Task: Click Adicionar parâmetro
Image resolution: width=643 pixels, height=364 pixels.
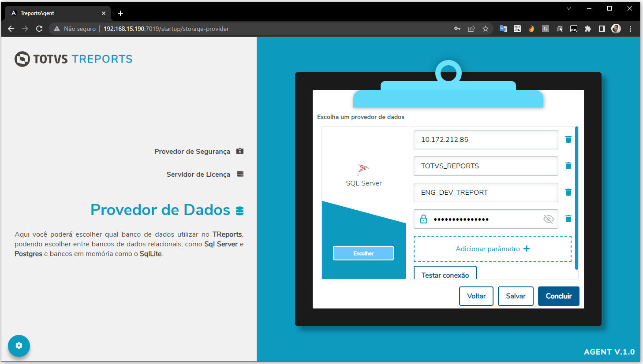Action: pyautogui.click(x=493, y=249)
